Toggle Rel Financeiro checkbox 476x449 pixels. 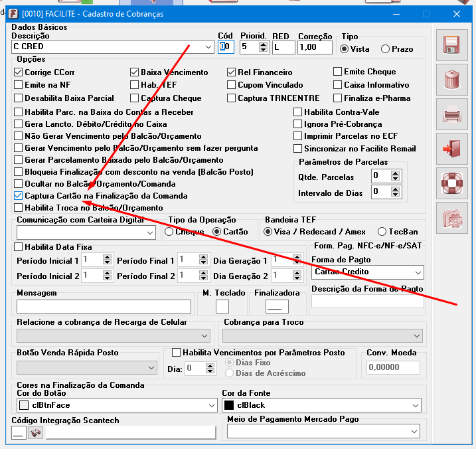[x=231, y=72]
